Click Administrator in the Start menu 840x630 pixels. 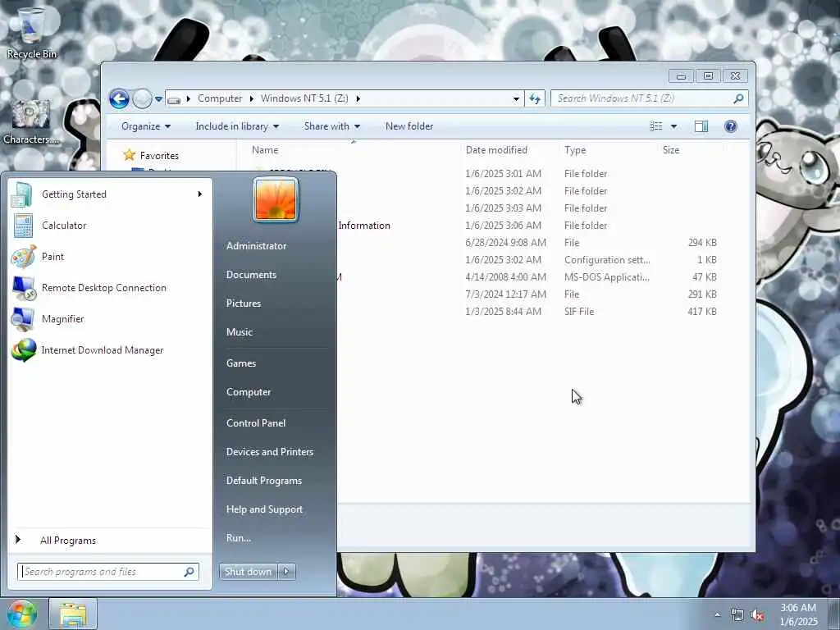(x=256, y=246)
